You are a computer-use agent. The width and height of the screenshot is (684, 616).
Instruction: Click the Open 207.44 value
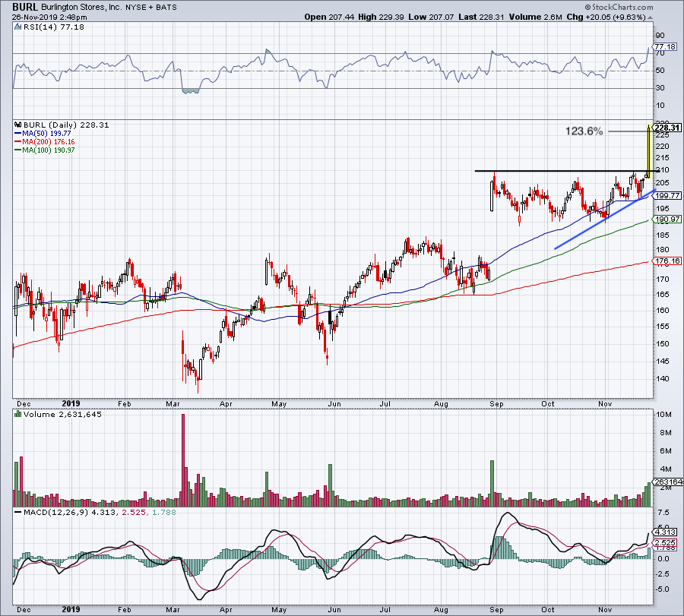329,17
